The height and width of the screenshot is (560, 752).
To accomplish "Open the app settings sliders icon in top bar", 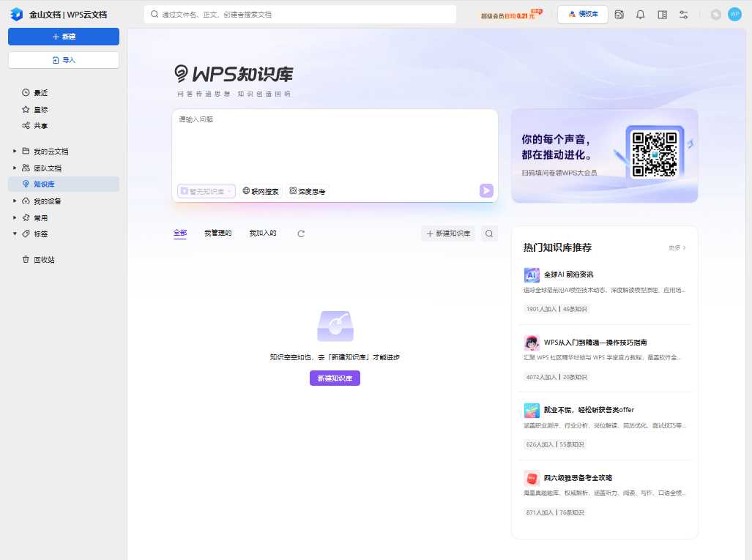I will coord(682,14).
